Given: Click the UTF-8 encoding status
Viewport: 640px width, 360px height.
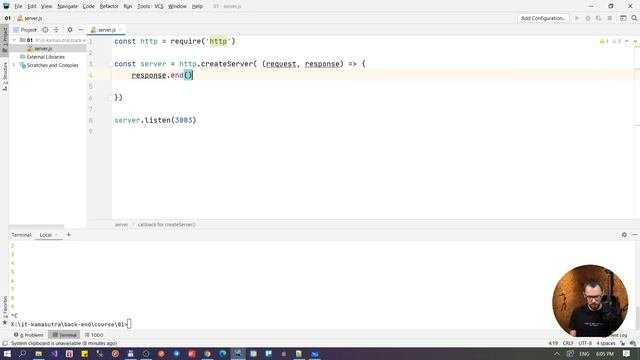Looking at the screenshot, I should pyautogui.click(x=585, y=343).
